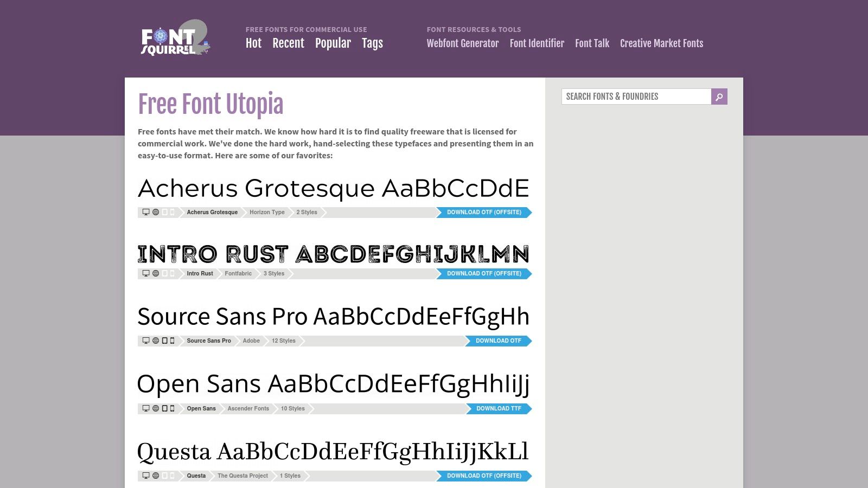Switch to the Recent fonts section
The height and width of the screenshot is (488, 868).
pos(288,43)
